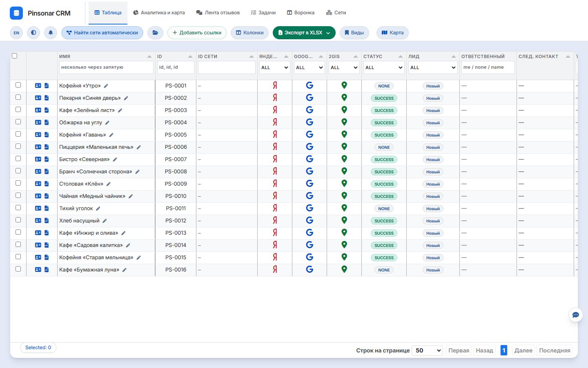Viewport: 588px width, 368px height.
Task: Open the СТАТУС filter dropdown
Action: click(x=384, y=67)
